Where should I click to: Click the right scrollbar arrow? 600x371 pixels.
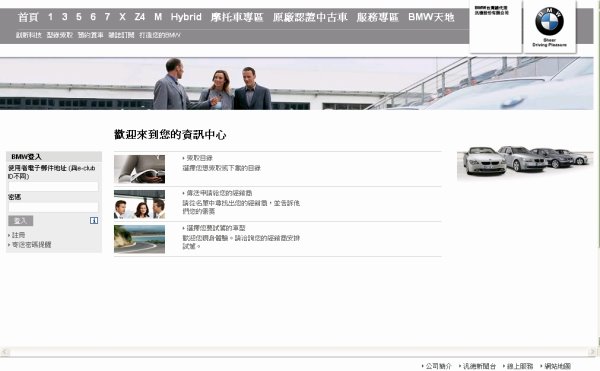click(592, 351)
